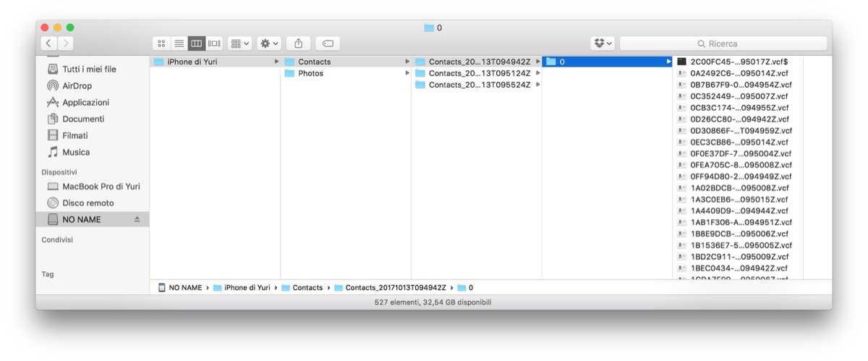
Task: Select the iPhone di Yuri folder
Action: [x=215, y=61]
